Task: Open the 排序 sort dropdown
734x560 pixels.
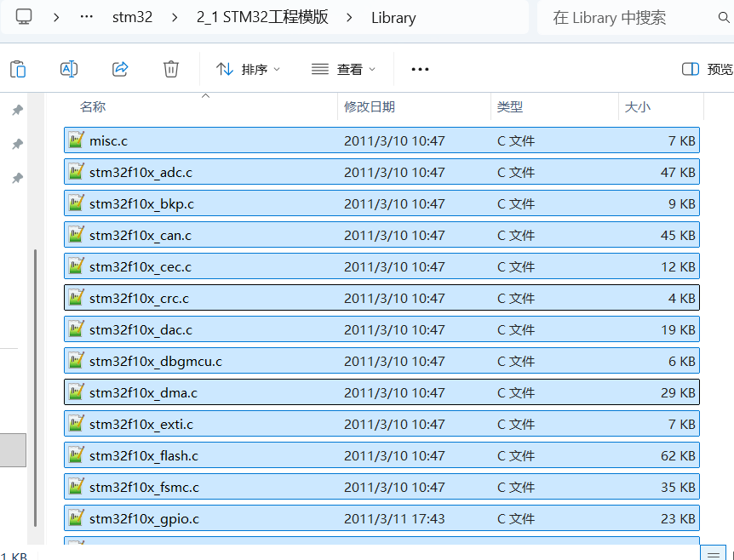Action: coord(248,69)
